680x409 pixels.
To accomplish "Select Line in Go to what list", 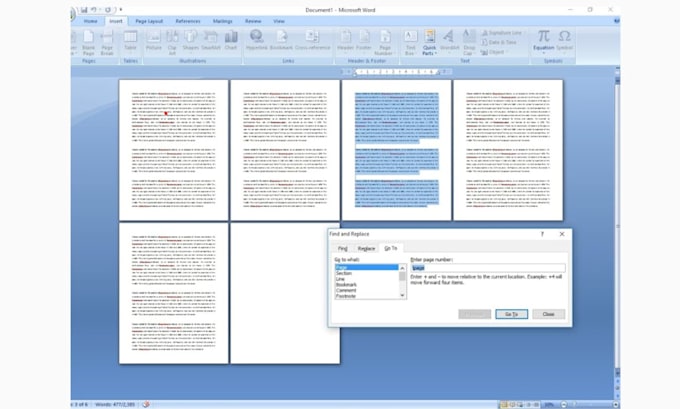I will (x=366, y=279).
